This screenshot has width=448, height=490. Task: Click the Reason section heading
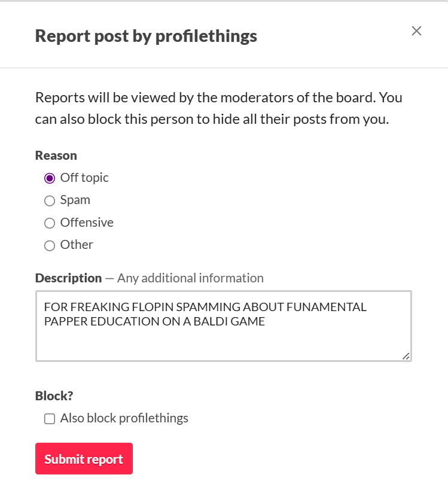[56, 156]
